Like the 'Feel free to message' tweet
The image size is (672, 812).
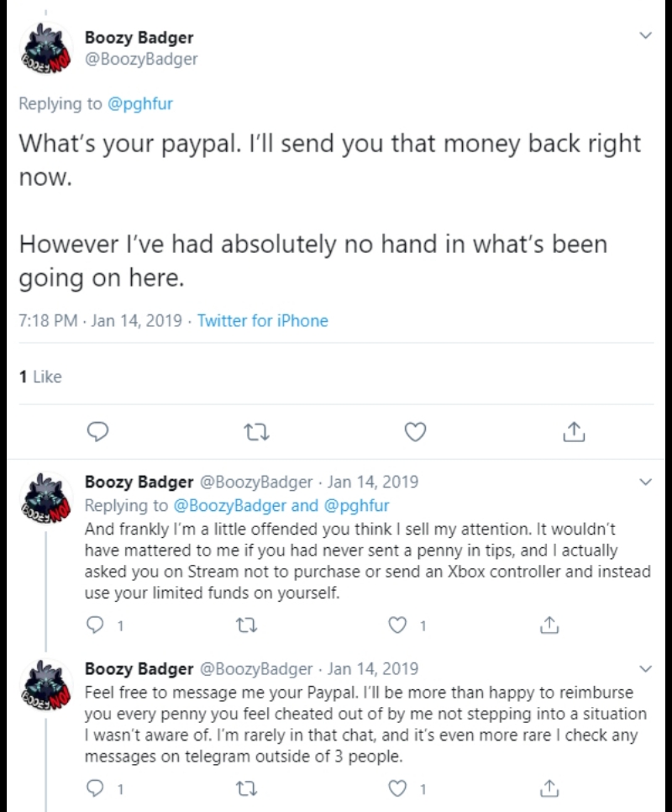(397, 788)
